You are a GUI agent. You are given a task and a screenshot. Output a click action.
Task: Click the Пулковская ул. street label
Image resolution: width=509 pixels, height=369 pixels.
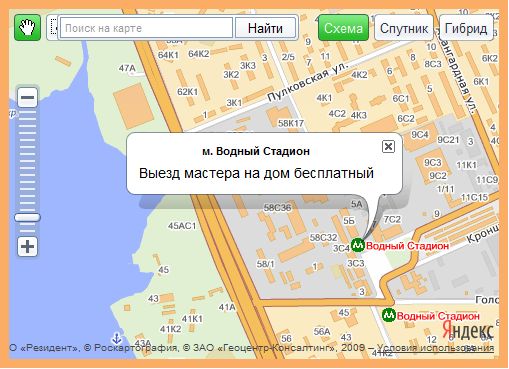(x=307, y=82)
